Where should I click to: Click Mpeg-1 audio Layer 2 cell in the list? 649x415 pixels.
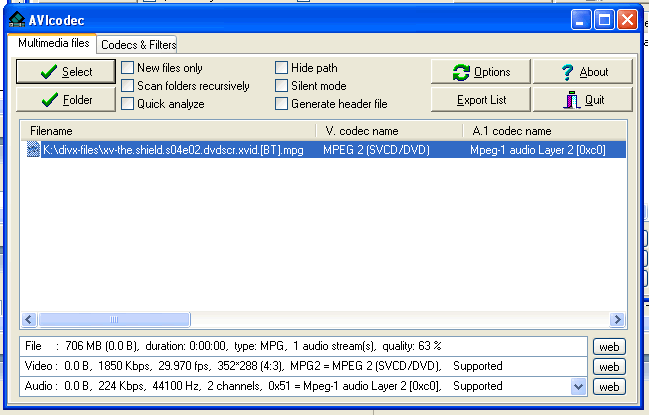[538, 149]
